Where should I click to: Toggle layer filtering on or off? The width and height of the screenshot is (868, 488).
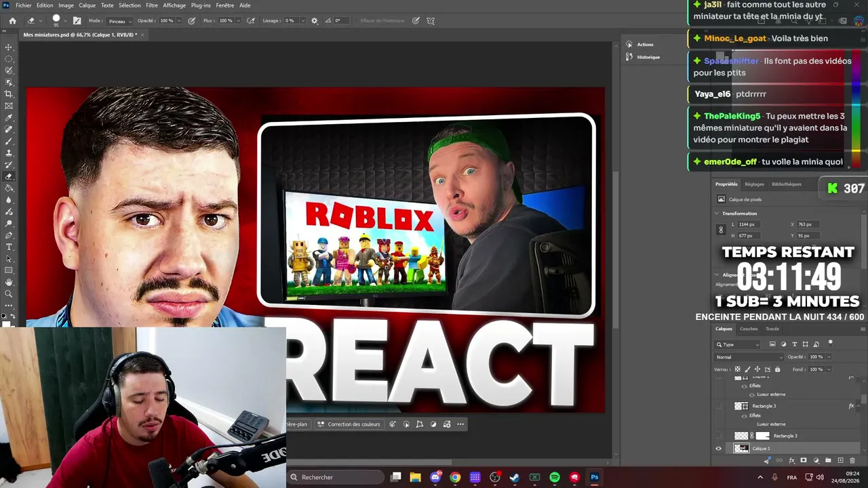[x=831, y=343]
